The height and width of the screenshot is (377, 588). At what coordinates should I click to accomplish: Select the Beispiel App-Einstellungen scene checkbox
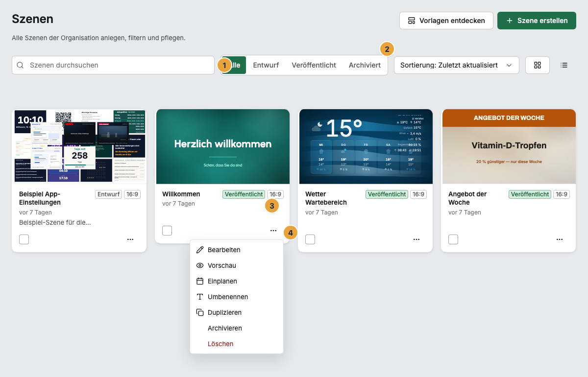(x=24, y=239)
